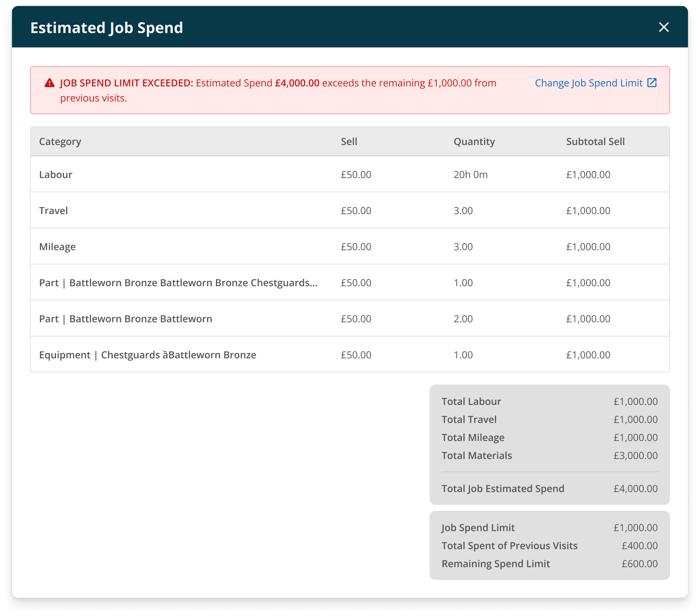700x616 pixels.
Task: Click the Total Materials £3,000.00 value
Action: point(635,456)
